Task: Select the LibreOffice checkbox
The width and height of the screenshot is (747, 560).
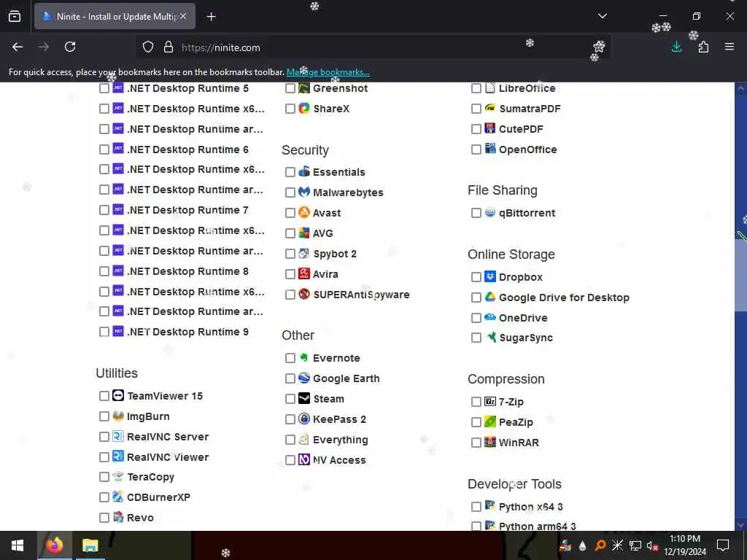Action: [x=476, y=88]
